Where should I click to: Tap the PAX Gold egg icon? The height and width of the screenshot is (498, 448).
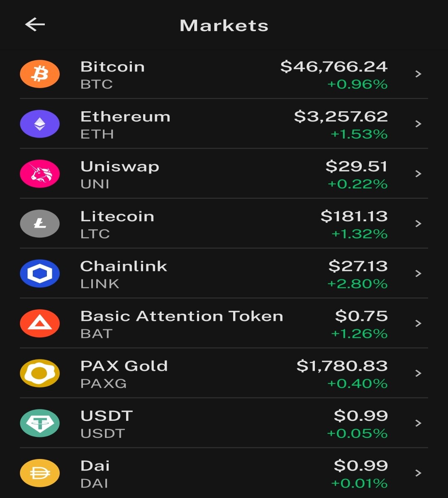point(40,373)
